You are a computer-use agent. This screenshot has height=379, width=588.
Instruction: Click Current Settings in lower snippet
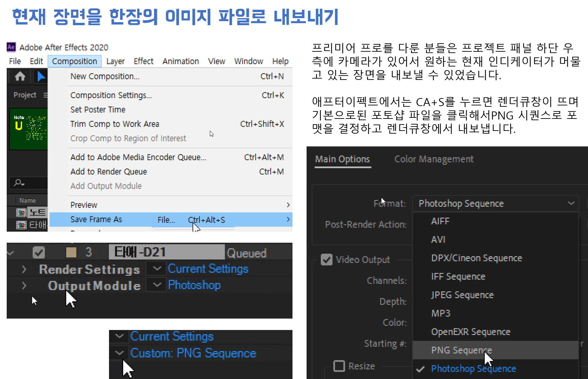pos(172,336)
